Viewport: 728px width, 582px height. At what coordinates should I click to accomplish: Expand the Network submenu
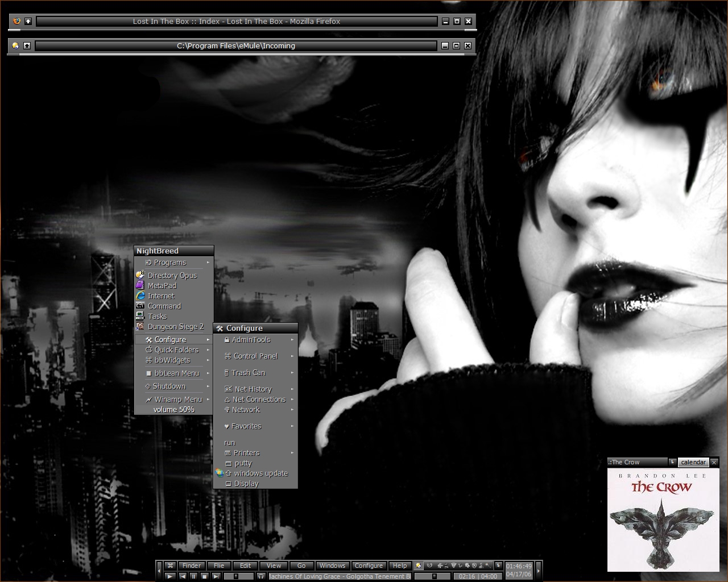(x=255, y=409)
